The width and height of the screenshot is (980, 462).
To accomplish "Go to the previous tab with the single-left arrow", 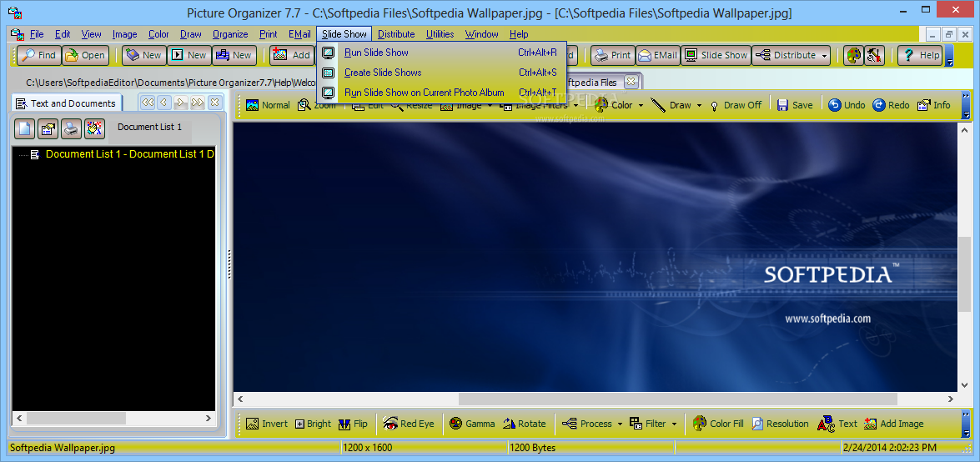I will [163, 102].
